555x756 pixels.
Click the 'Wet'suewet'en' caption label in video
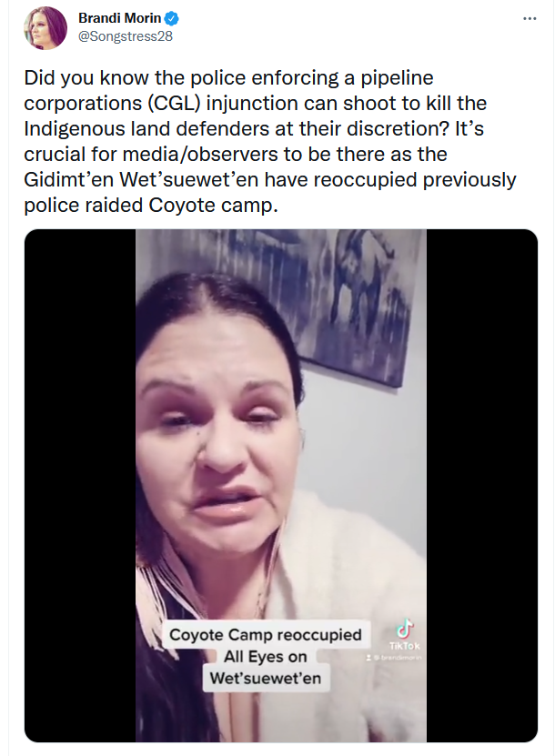[265, 679]
